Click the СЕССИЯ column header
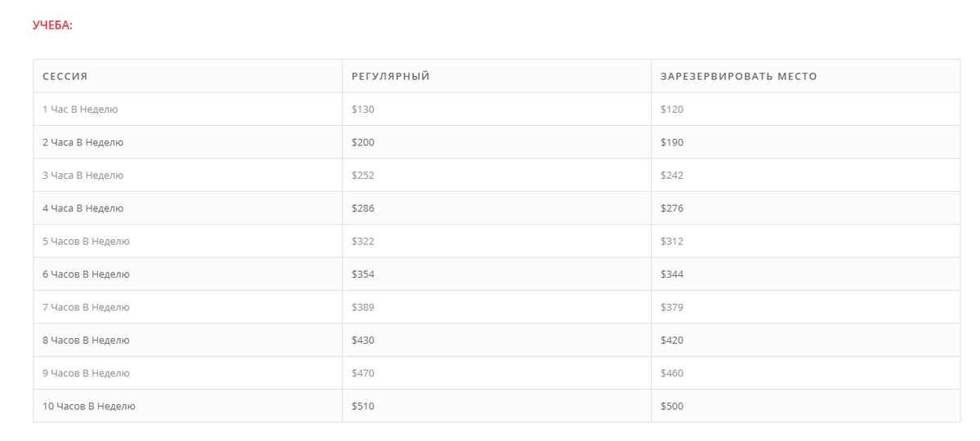 point(65,77)
